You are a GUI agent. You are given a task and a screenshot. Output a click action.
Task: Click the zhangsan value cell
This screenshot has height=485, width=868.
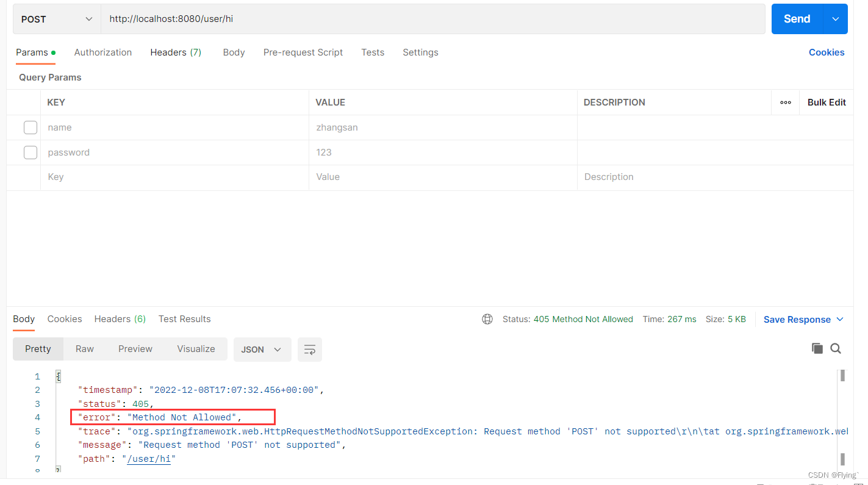[443, 128]
